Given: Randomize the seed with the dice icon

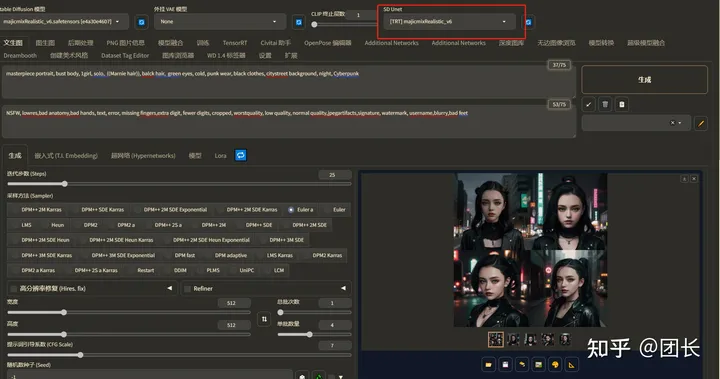Looking at the screenshot, I should [302, 376].
